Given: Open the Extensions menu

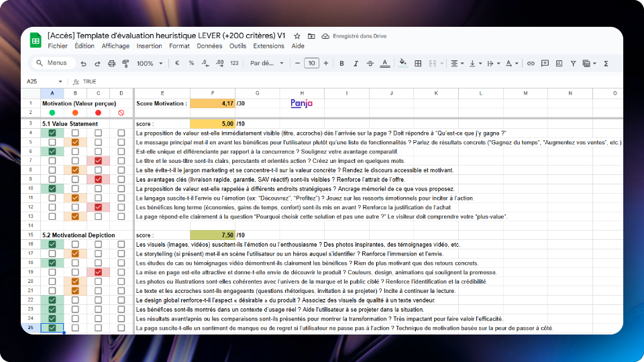Looking at the screenshot, I should click(x=268, y=46).
